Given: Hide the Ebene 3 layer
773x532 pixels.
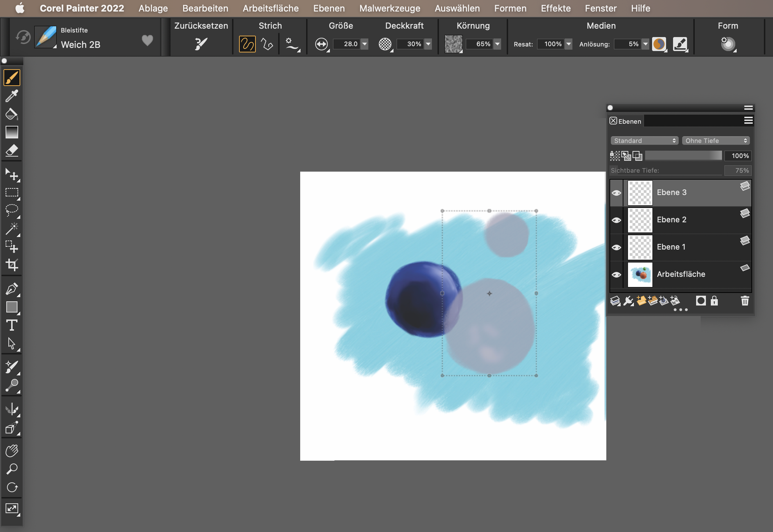Looking at the screenshot, I should tap(616, 193).
